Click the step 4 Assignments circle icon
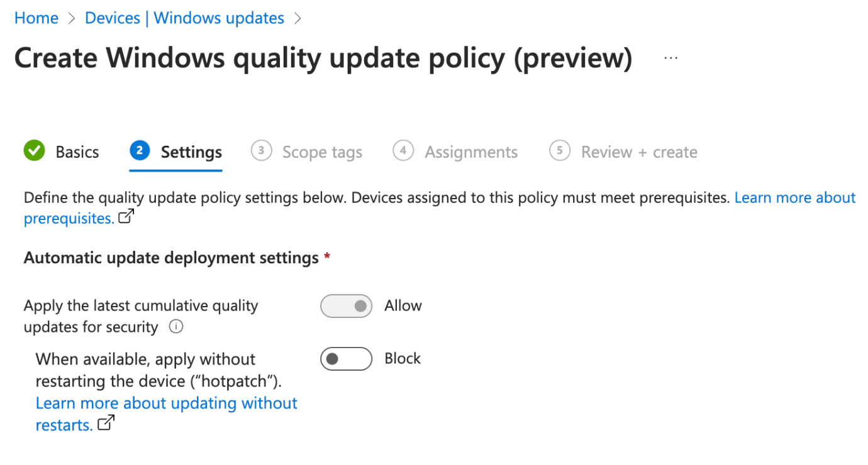 (403, 151)
